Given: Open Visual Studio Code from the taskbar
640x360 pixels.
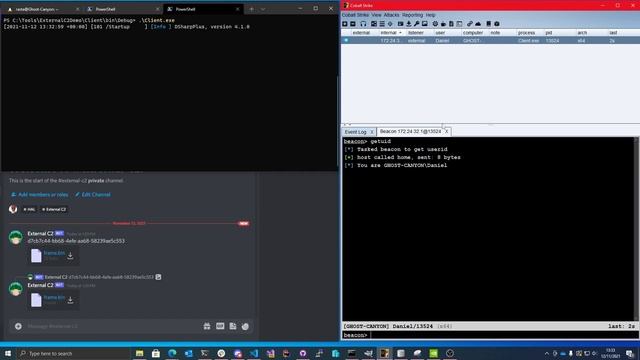Looking at the screenshot, I should point(254,353).
